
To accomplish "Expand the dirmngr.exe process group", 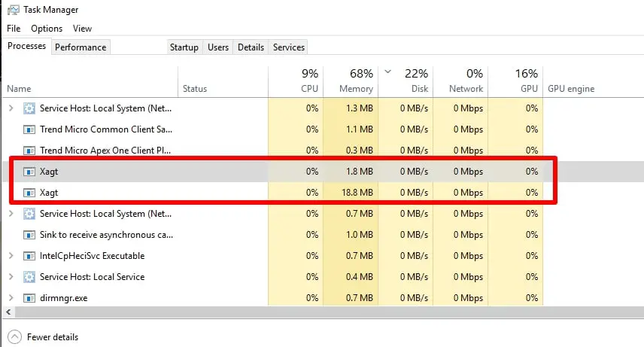I will tap(11, 297).
